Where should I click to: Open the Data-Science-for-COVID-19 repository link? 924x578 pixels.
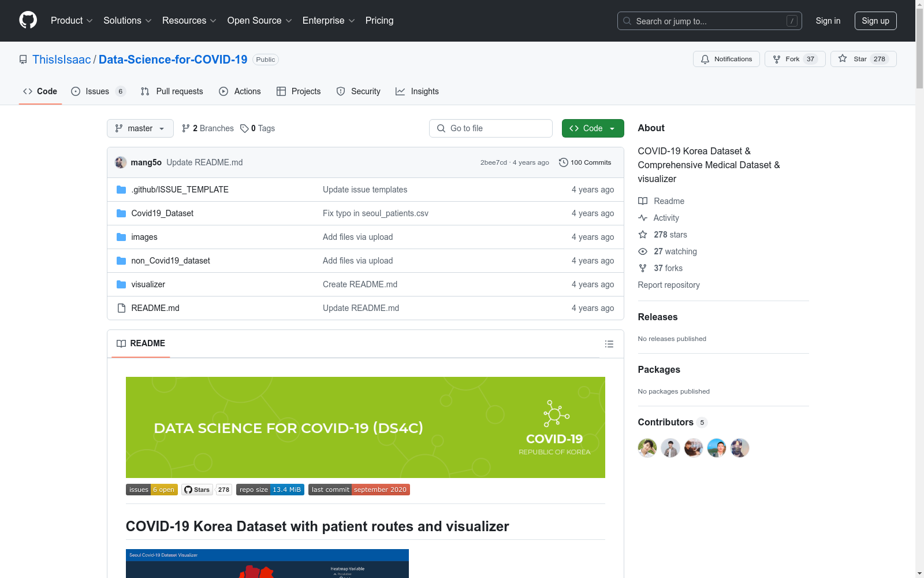173,60
